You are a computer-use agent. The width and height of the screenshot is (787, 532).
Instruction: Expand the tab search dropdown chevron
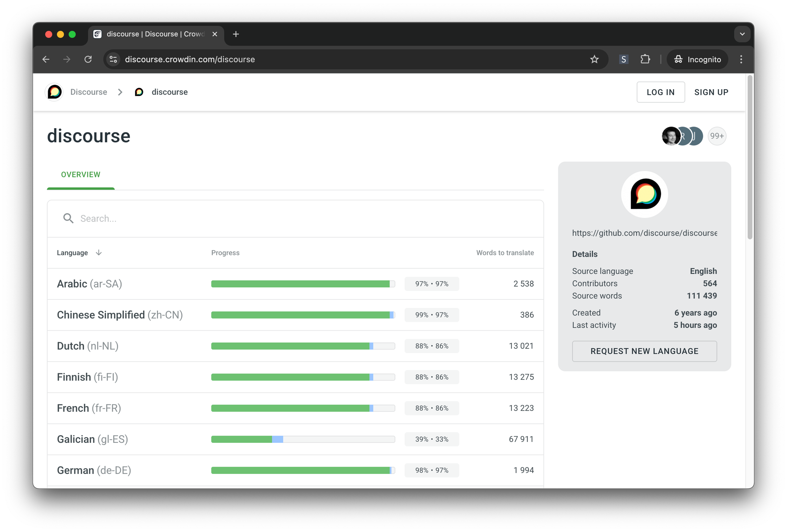(x=742, y=34)
